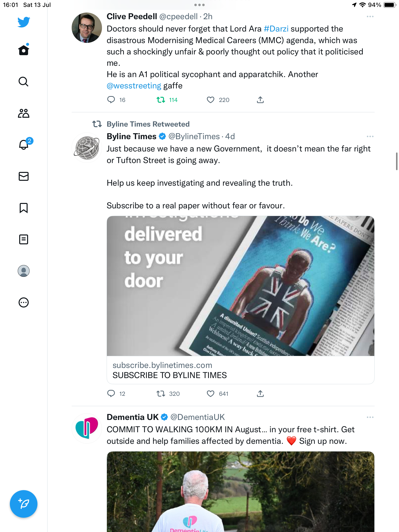Undo retweet on Clive Peedell's tweet
399x532 pixels.
click(161, 100)
